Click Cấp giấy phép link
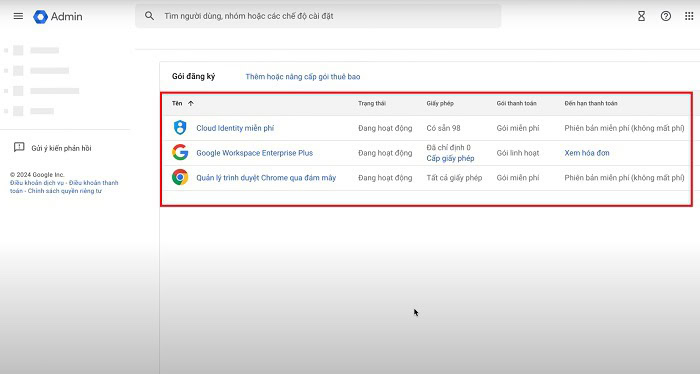This screenshot has width=700, height=374. point(450,158)
